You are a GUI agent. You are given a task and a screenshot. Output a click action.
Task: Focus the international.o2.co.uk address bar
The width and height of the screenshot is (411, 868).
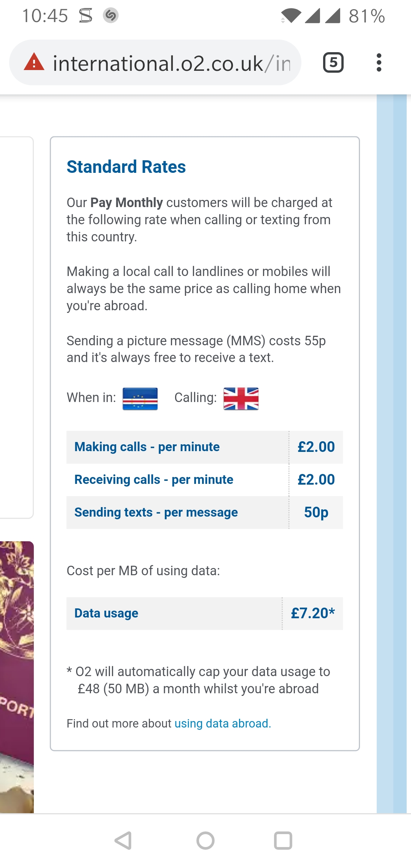(x=171, y=63)
